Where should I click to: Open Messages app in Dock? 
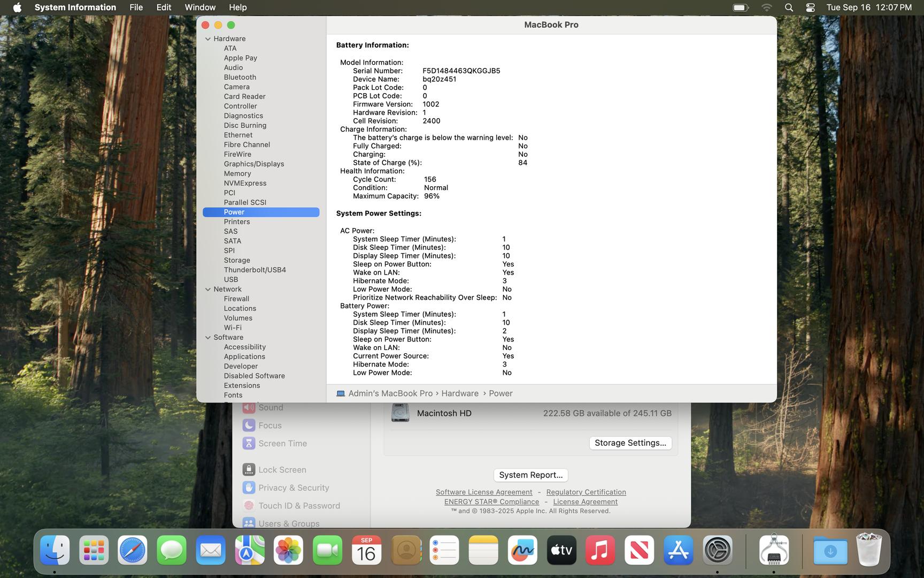(172, 550)
